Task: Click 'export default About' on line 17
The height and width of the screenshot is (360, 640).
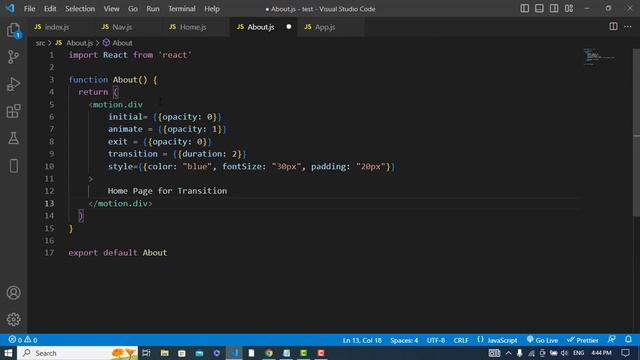Action: pos(118,253)
